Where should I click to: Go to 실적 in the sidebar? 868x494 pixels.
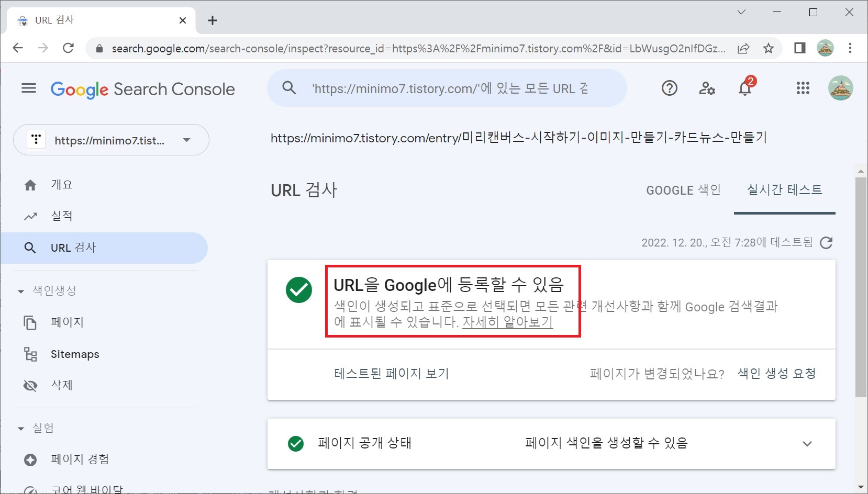62,216
